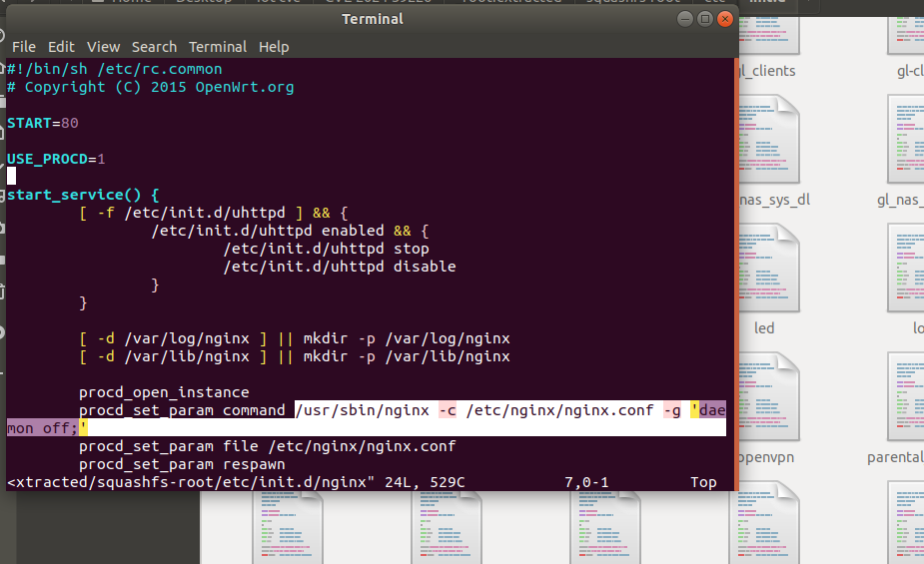The width and height of the screenshot is (924, 564).
Task: Open the Search menu
Action: pos(154,47)
